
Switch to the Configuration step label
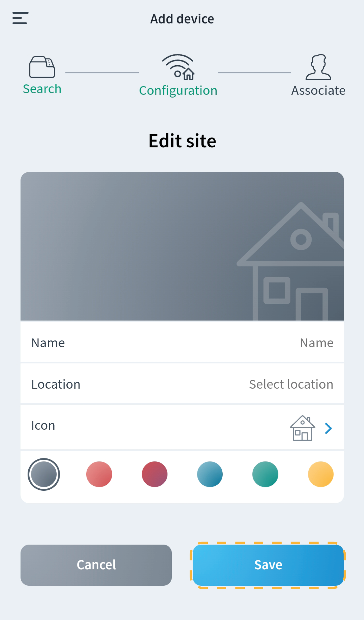pos(178,91)
